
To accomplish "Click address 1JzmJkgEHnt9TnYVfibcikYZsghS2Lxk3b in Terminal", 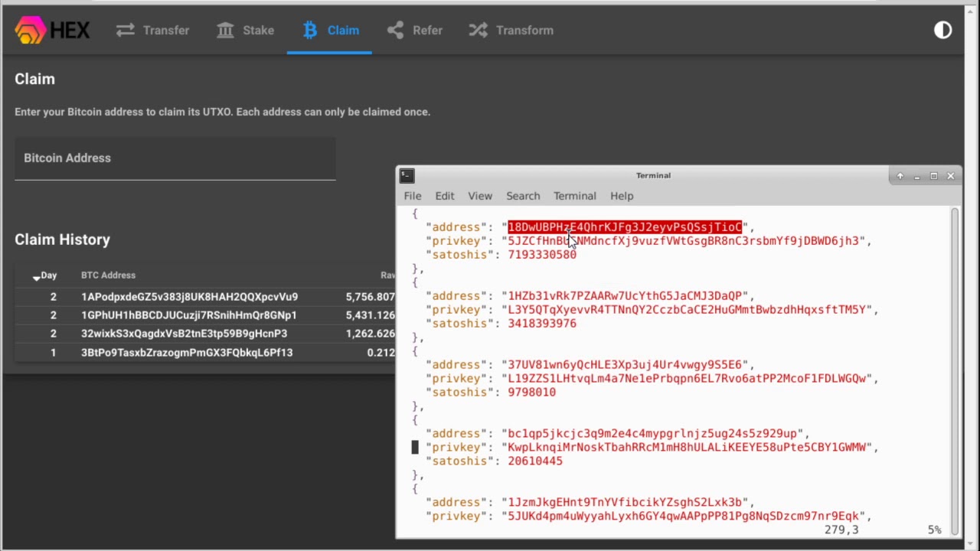I will click(625, 503).
